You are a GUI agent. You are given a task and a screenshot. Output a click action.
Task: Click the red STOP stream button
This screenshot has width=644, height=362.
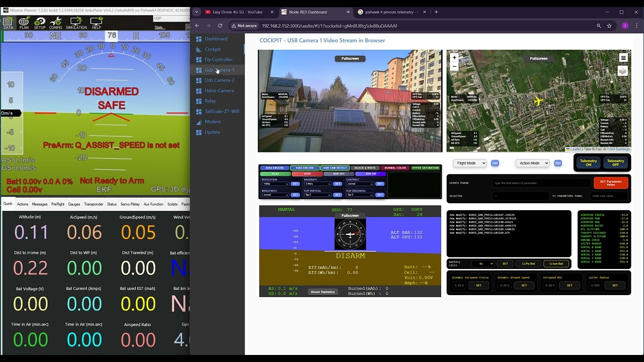[x=307, y=174]
